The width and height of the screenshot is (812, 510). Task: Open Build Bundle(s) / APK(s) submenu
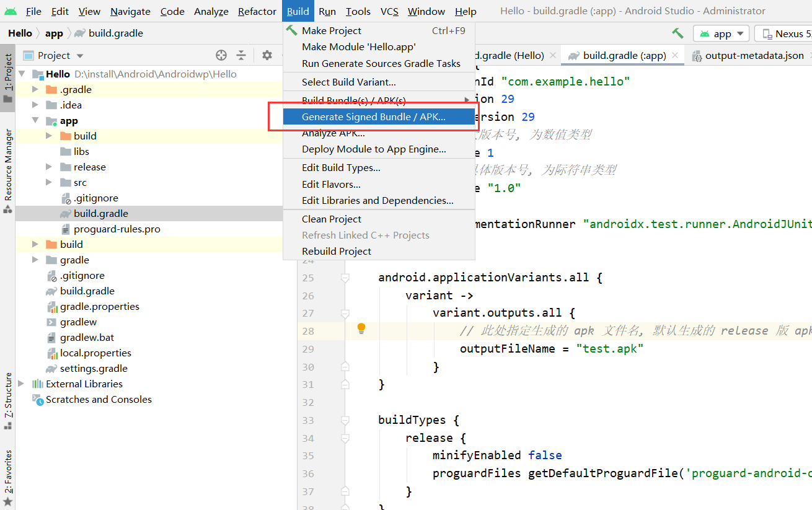379,100
